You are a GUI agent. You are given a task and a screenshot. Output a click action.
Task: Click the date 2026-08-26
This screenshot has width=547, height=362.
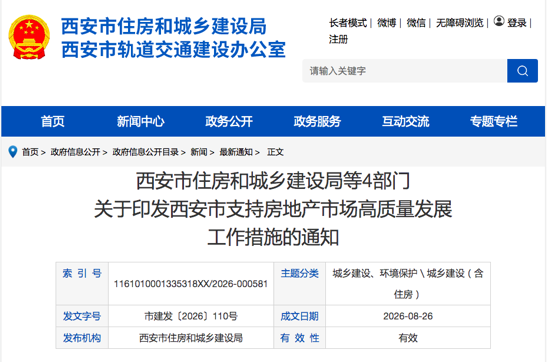(408, 316)
